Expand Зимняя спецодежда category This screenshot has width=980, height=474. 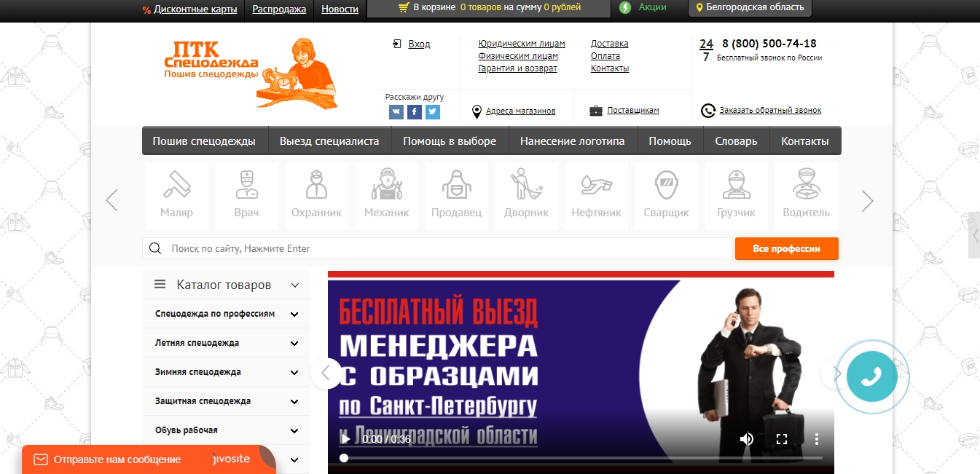(294, 373)
